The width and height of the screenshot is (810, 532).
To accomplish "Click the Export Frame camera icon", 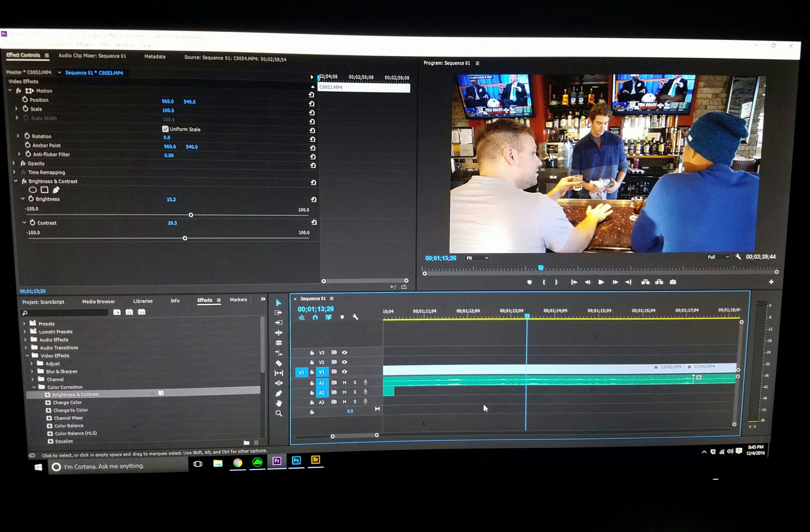I will click(673, 282).
